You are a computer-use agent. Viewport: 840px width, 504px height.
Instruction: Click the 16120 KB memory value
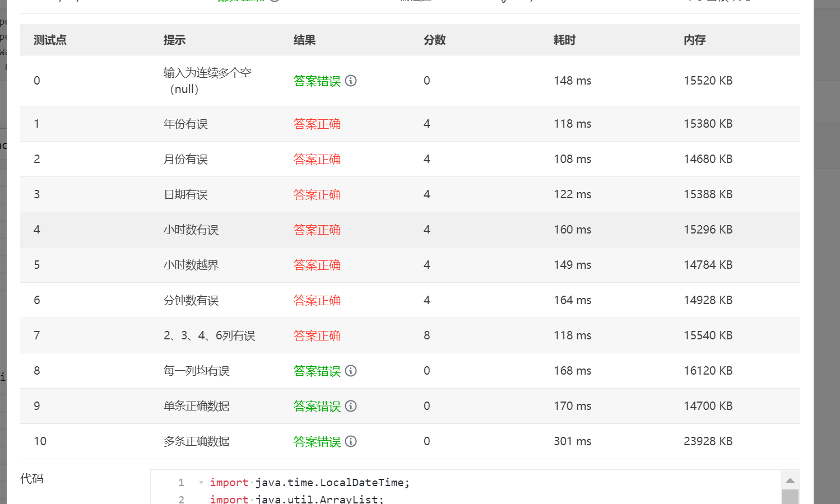(x=708, y=371)
